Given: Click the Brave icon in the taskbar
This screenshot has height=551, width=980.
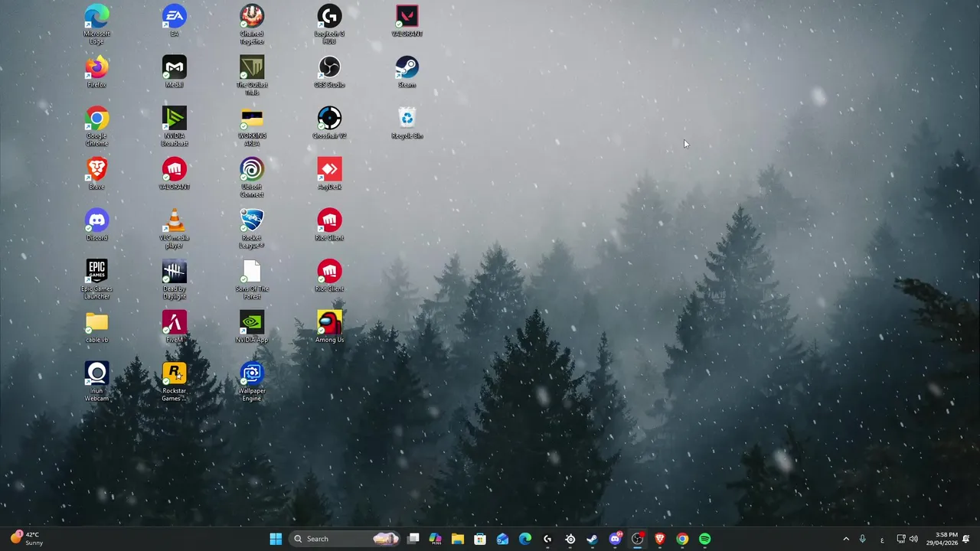Looking at the screenshot, I should tap(659, 539).
